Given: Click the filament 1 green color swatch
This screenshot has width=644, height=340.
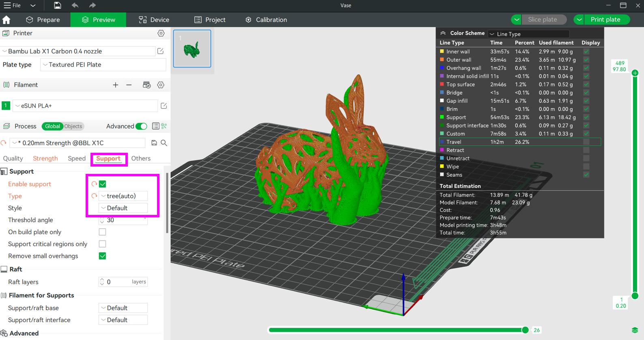Looking at the screenshot, I should tap(6, 106).
